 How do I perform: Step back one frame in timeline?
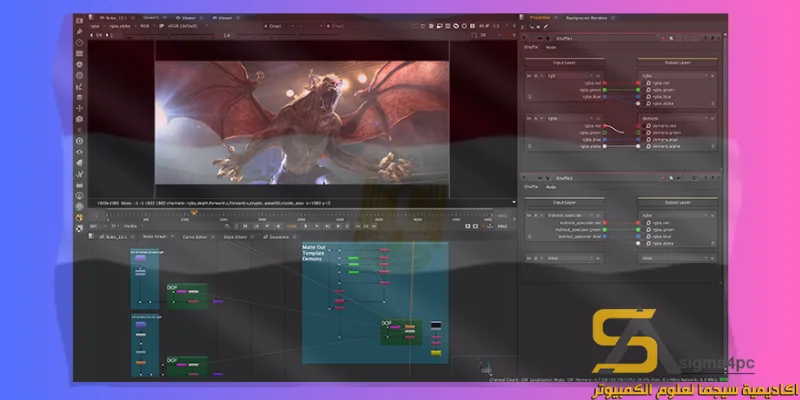click(x=267, y=226)
